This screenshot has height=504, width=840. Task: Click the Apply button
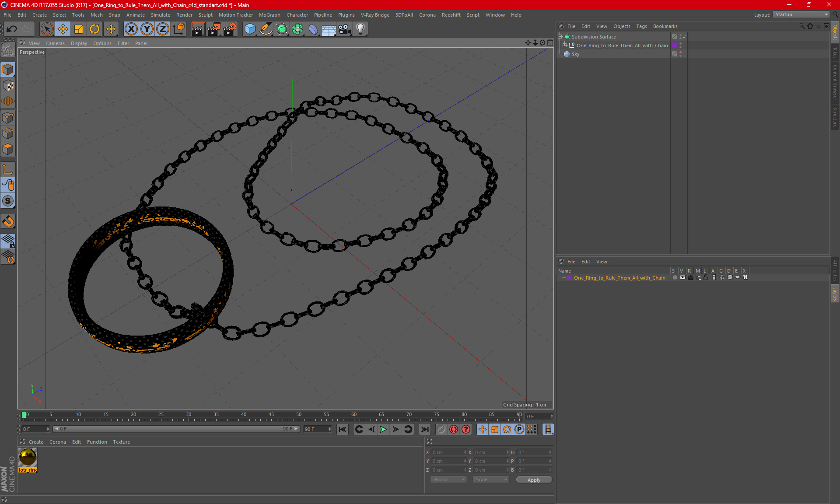point(534,480)
